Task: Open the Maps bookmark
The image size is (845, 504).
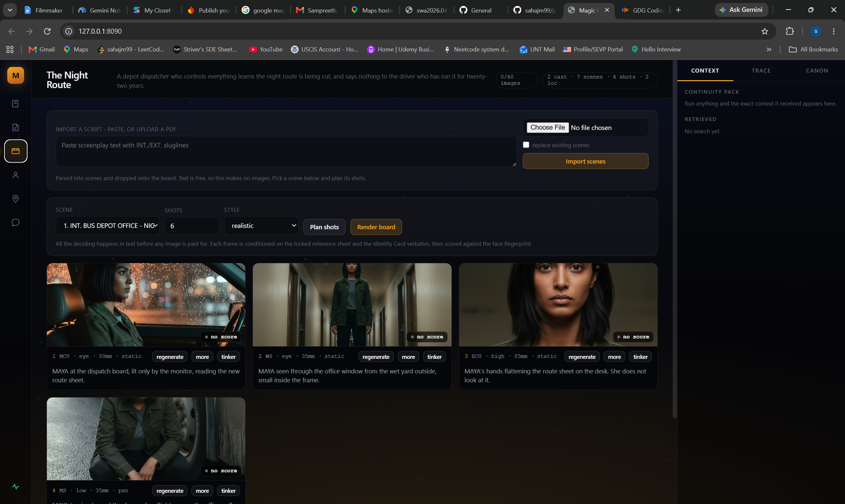Action: point(76,49)
